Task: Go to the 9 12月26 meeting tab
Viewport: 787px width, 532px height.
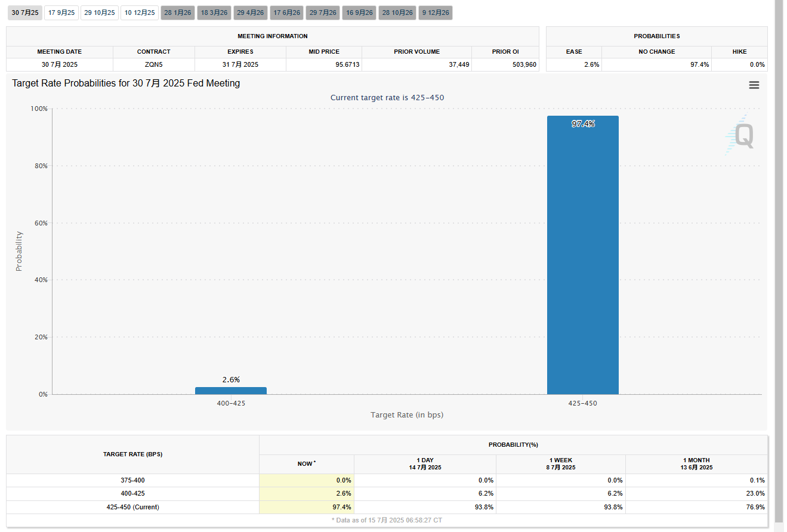Action: tap(436, 13)
